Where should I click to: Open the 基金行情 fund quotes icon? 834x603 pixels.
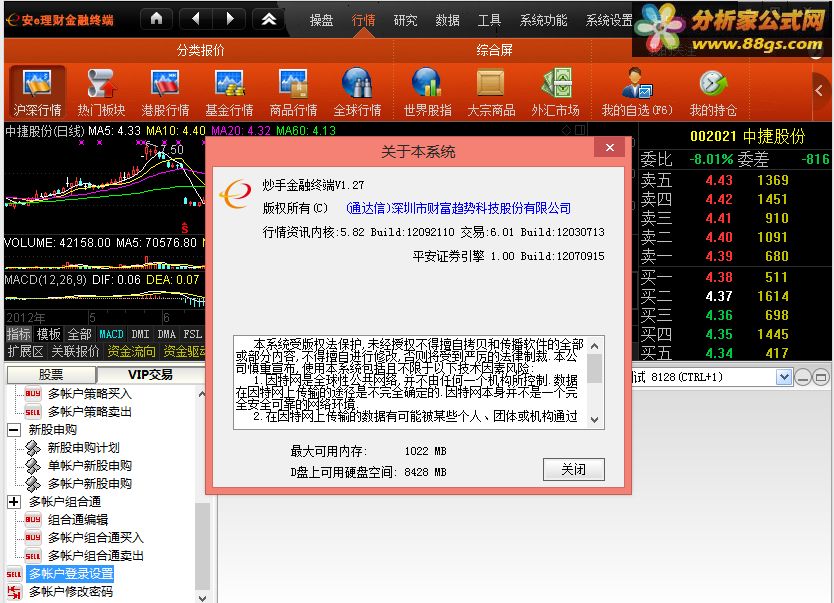pos(229,91)
